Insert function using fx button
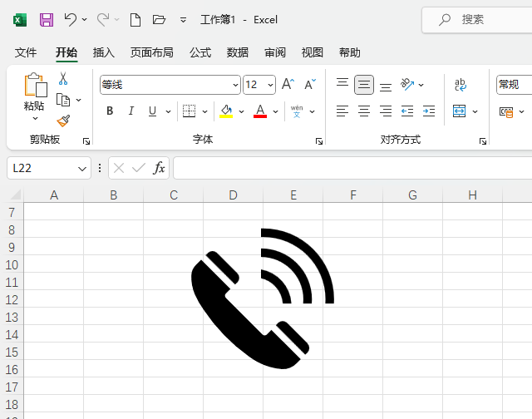Image resolution: width=532 pixels, height=419 pixels. point(159,168)
